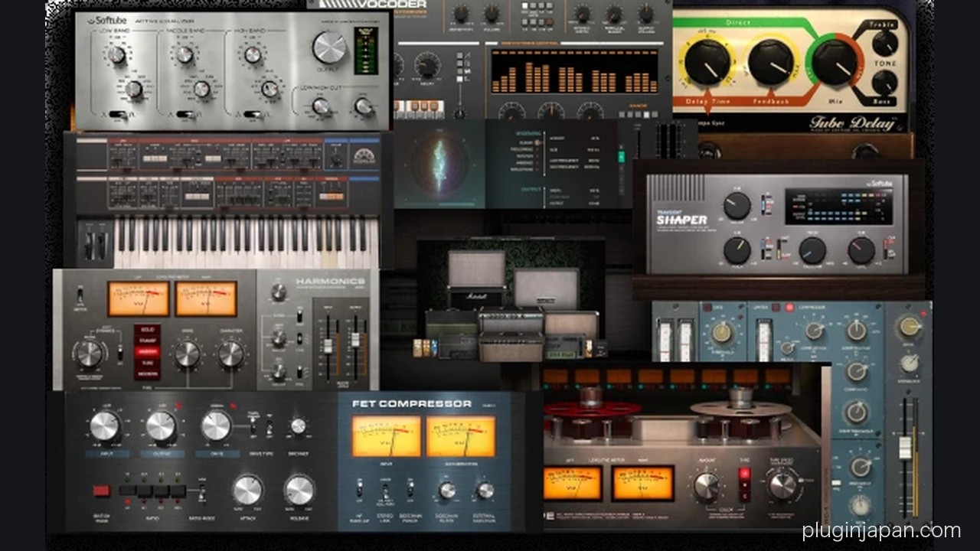Flip the Ratio Mode switch on FET Compressor
The image size is (980, 551).
[x=202, y=491]
